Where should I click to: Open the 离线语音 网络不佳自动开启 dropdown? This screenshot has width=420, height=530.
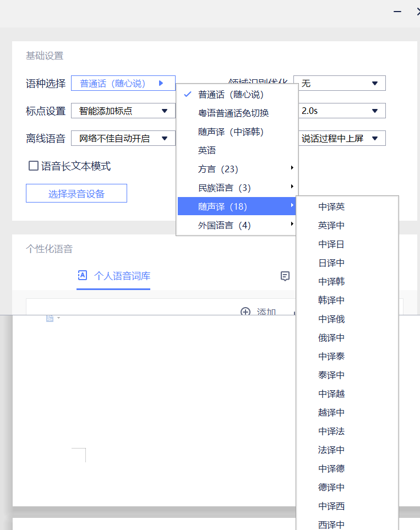[x=123, y=139]
